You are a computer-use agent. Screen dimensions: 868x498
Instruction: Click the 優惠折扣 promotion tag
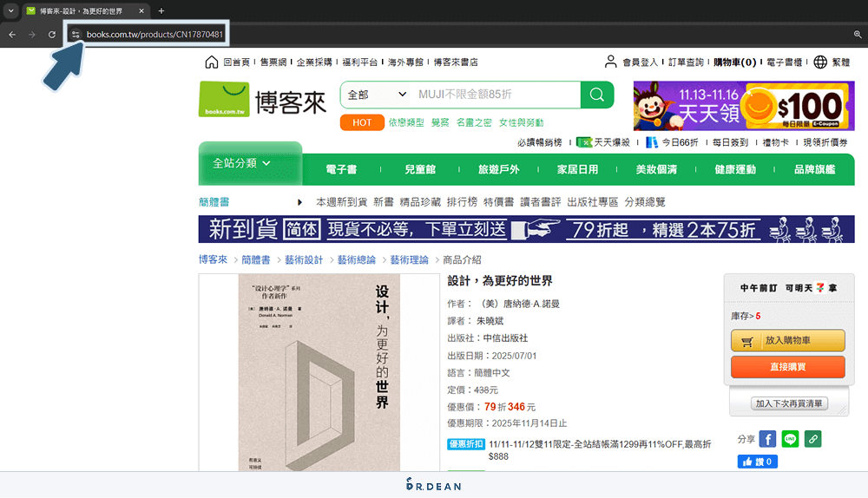pos(465,443)
